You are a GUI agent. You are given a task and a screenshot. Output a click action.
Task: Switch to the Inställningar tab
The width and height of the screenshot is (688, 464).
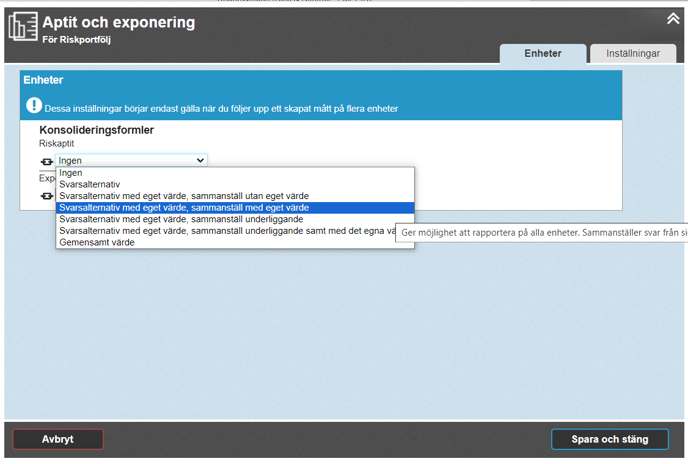point(633,54)
